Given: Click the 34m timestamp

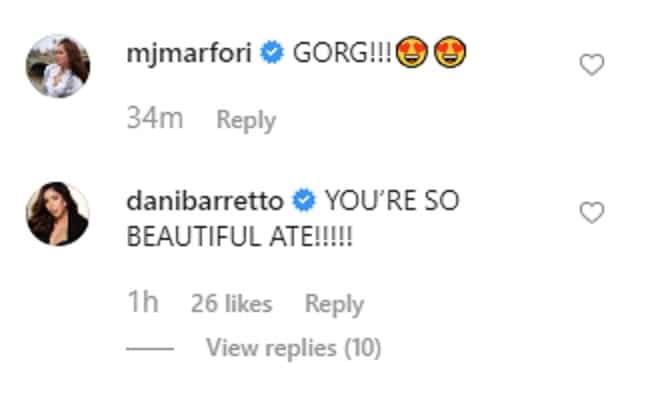Looking at the screenshot, I should 155,118.
